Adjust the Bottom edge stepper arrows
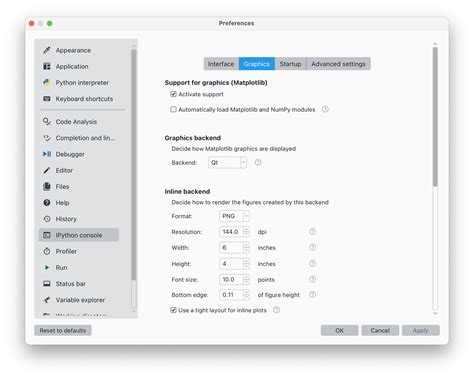The image size is (474, 378). click(x=246, y=295)
